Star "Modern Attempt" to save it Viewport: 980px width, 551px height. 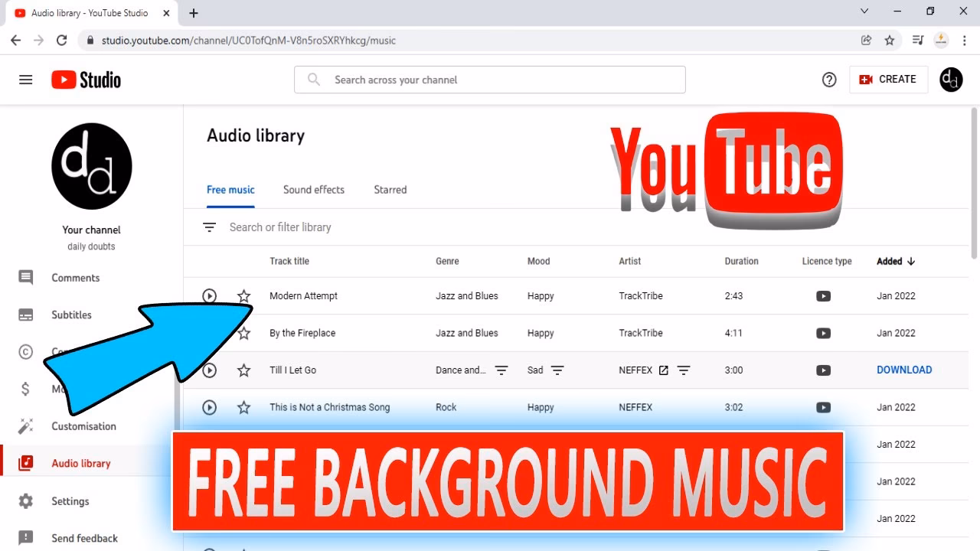coord(243,295)
